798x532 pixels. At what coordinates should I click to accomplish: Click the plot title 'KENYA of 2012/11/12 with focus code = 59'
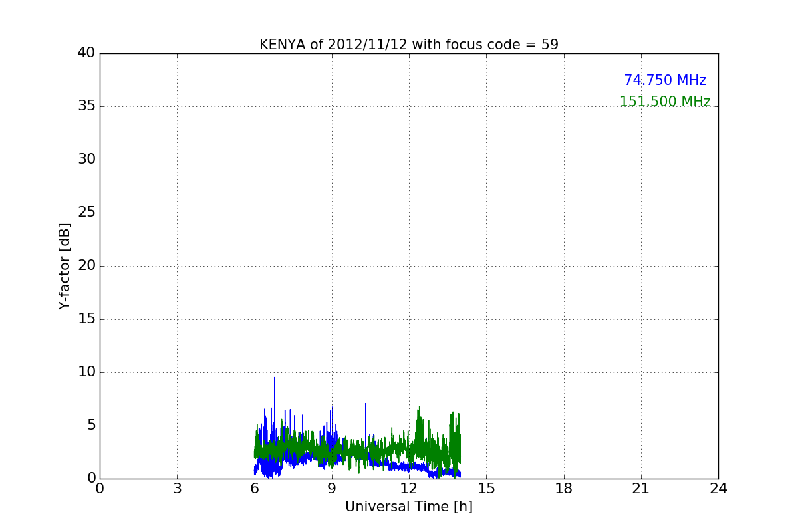click(x=409, y=45)
